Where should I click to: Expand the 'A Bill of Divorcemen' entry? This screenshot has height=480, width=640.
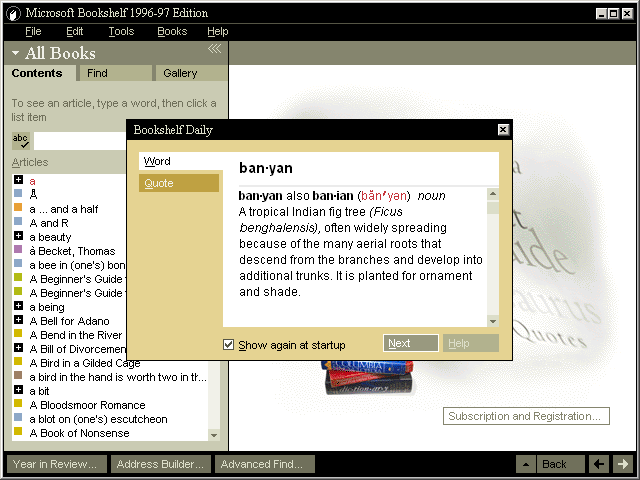[18, 347]
